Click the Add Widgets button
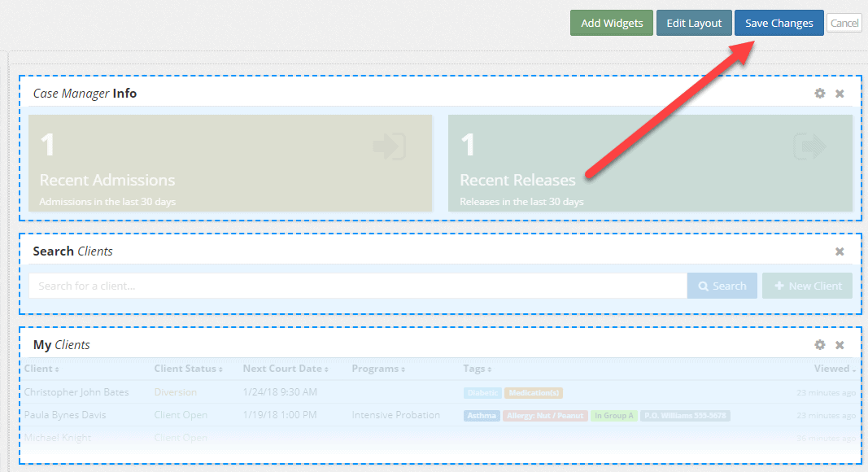 pos(612,24)
